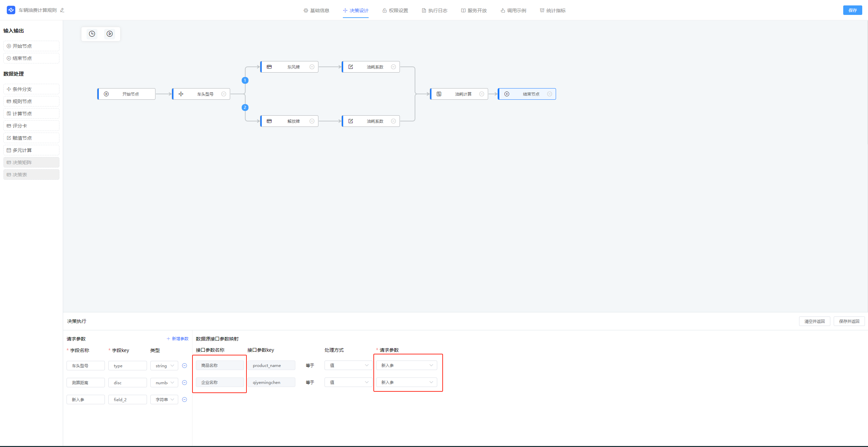Open 请求参数 dropdown for product_name row
Image resolution: width=868 pixels, height=447 pixels.
pos(407,365)
